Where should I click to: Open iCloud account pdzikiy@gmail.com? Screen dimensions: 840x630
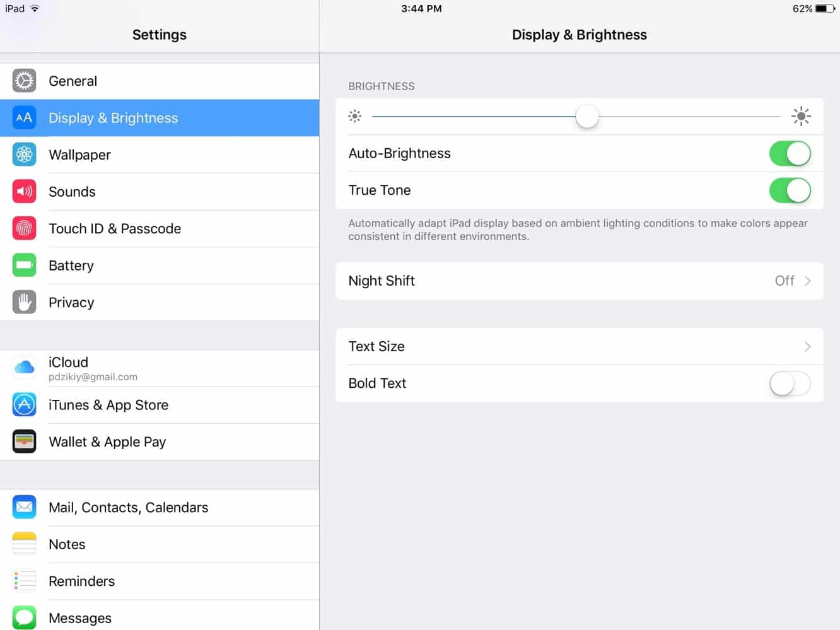point(160,368)
